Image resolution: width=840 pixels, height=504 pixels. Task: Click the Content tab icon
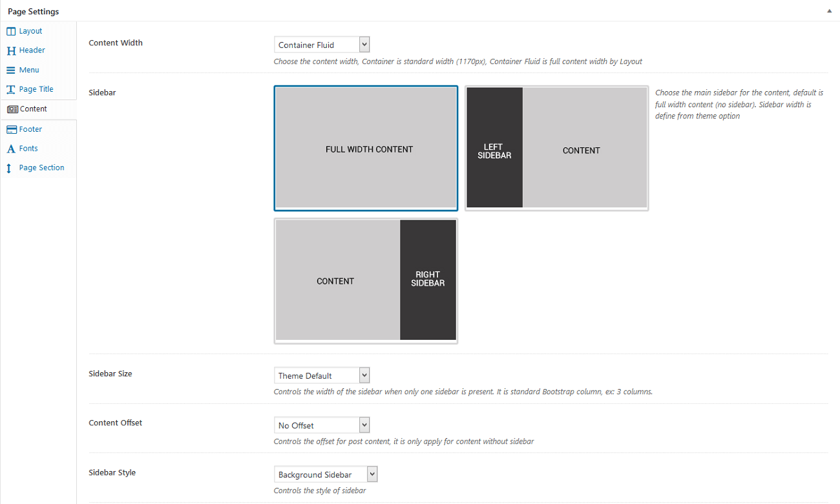12,109
